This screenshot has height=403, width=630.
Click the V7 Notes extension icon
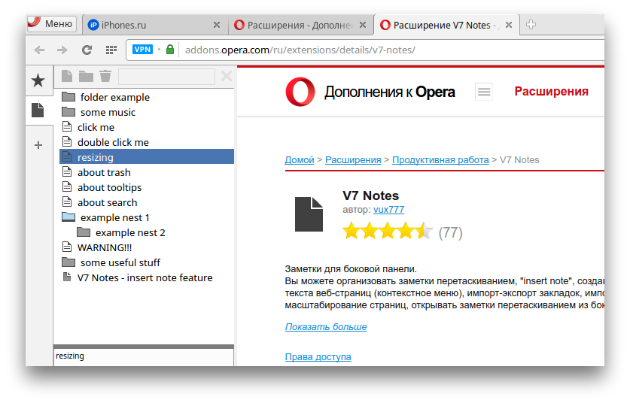pos(309,214)
